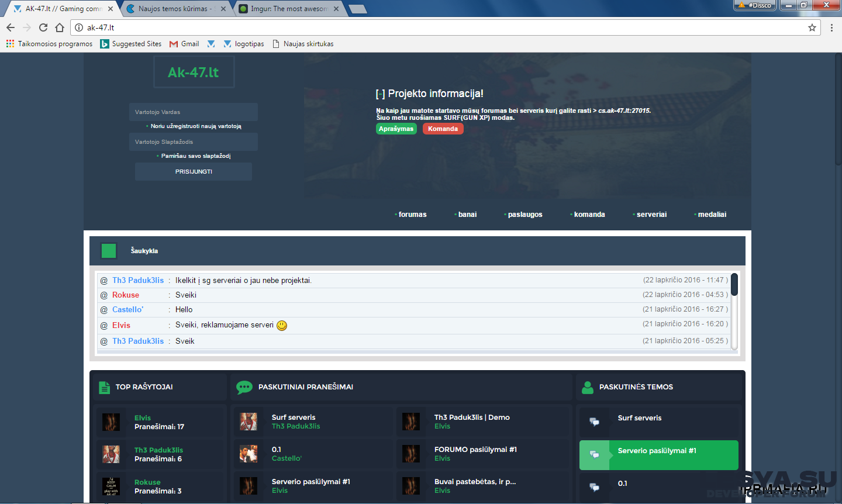Switch to the Naujos temos kūrimas tab
The image size is (842, 504).
(x=174, y=9)
